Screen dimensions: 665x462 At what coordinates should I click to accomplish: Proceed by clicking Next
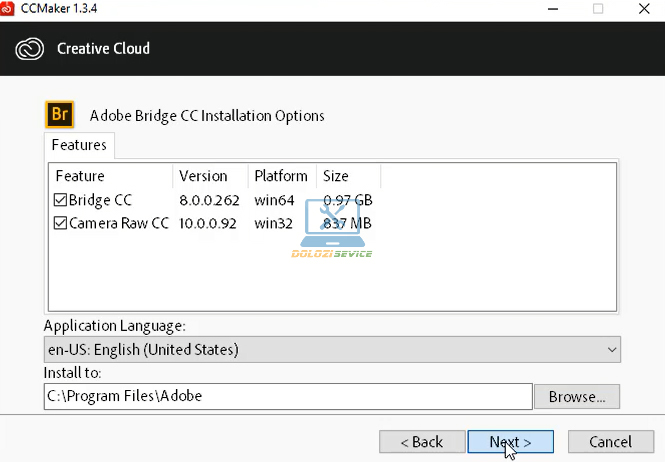509,441
